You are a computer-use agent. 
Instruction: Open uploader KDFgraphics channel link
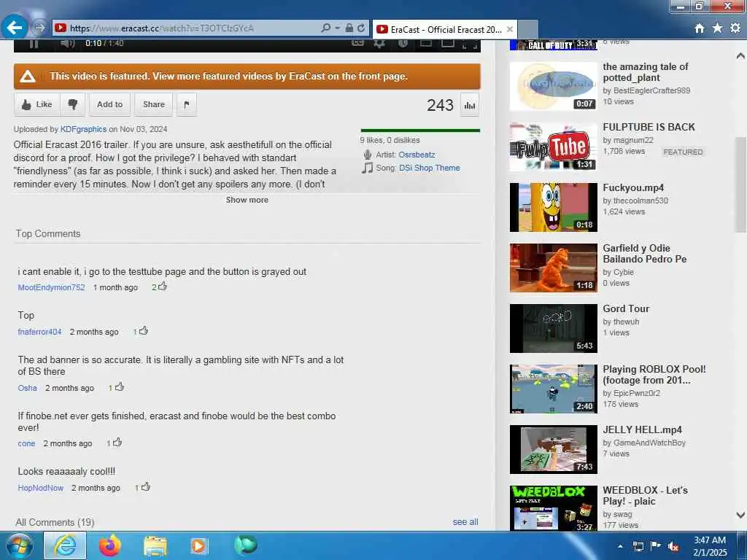[83, 129]
